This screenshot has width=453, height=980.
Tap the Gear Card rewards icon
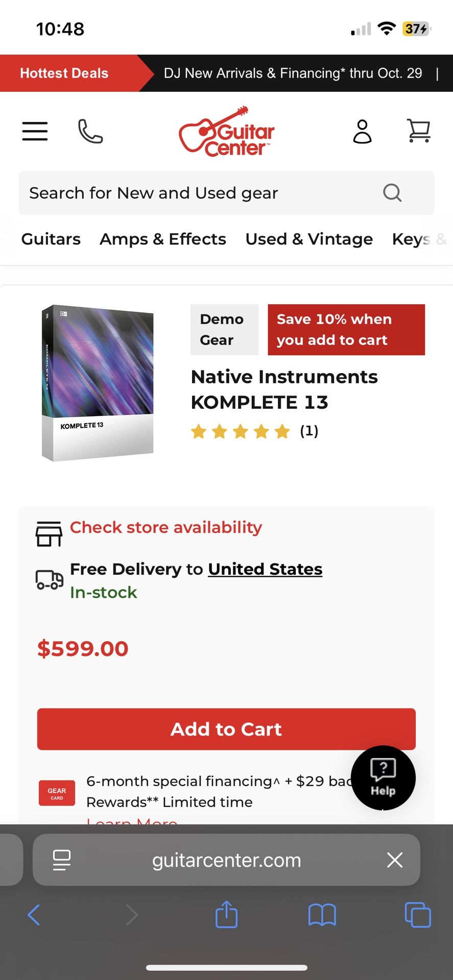56,793
